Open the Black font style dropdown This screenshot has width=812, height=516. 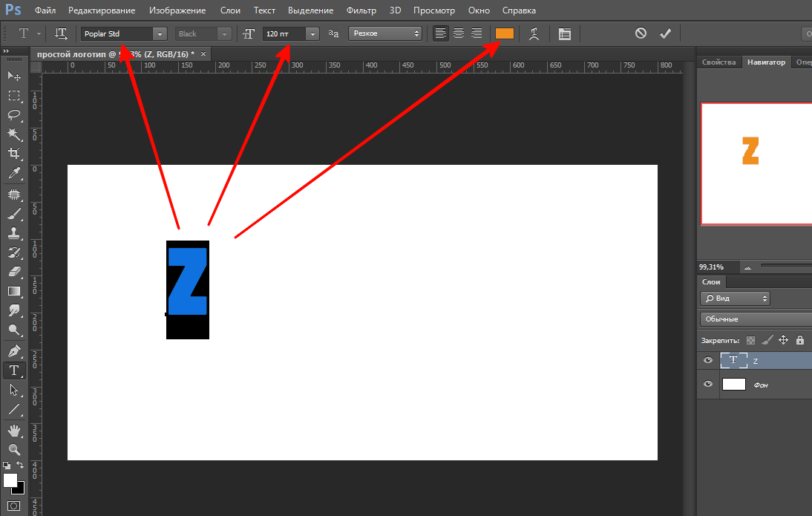click(x=224, y=33)
